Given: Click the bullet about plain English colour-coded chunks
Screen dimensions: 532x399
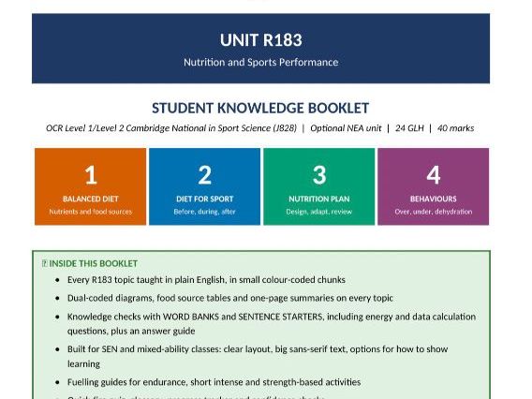Looking at the screenshot, I should coord(206,280).
